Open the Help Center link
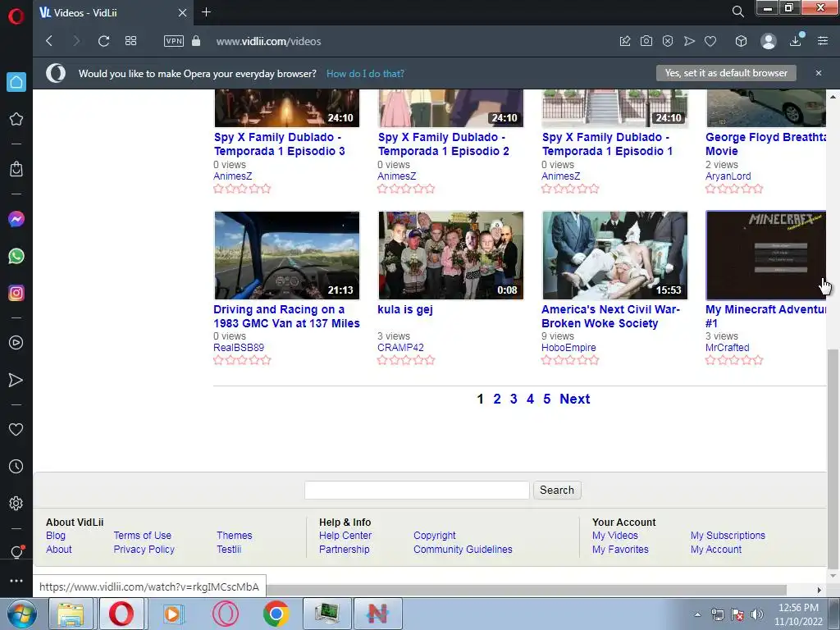The height and width of the screenshot is (630, 840). pyautogui.click(x=345, y=535)
